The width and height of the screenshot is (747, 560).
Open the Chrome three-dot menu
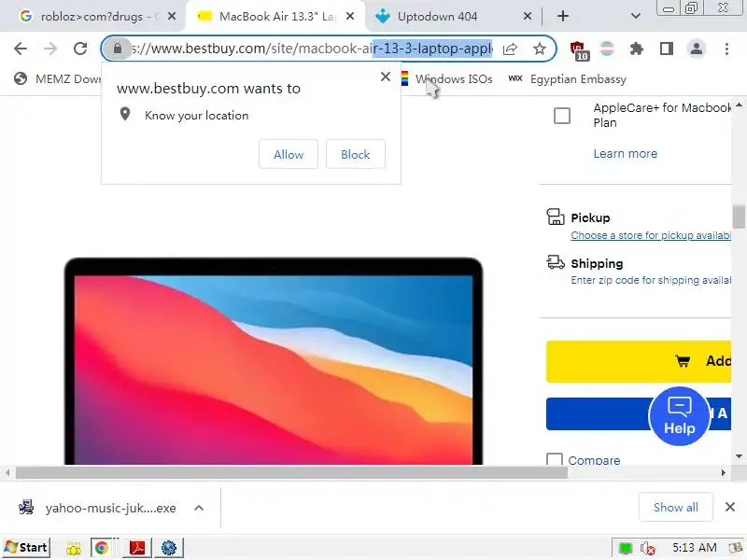(x=726, y=49)
